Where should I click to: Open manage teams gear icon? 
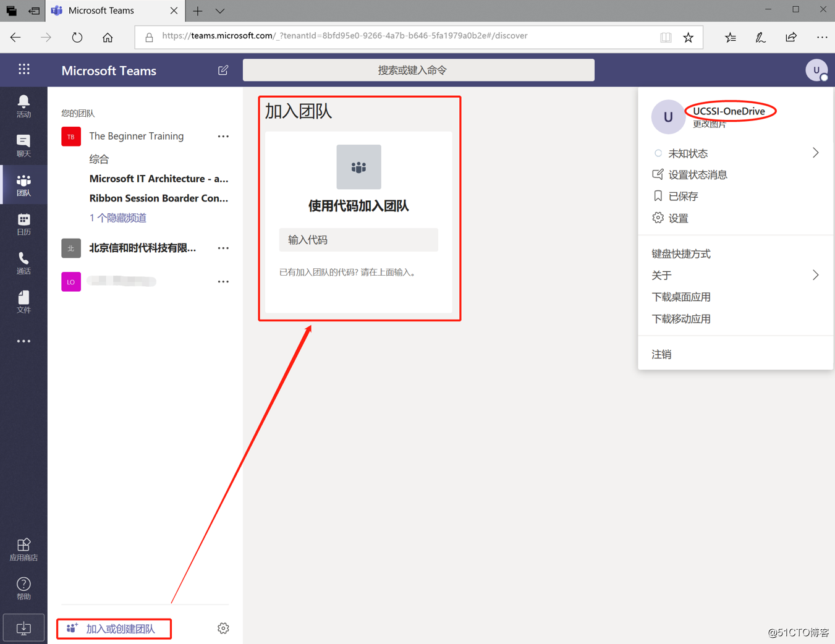click(223, 629)
